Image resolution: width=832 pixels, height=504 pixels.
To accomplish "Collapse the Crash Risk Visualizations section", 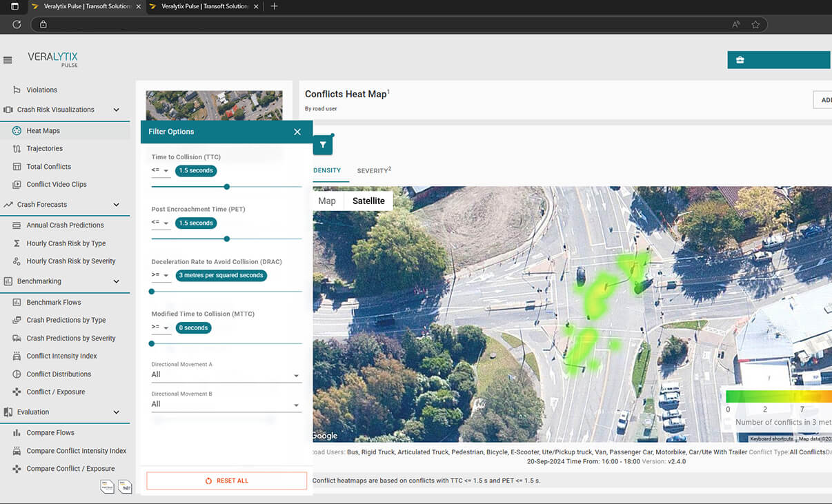I will point(116,110).
